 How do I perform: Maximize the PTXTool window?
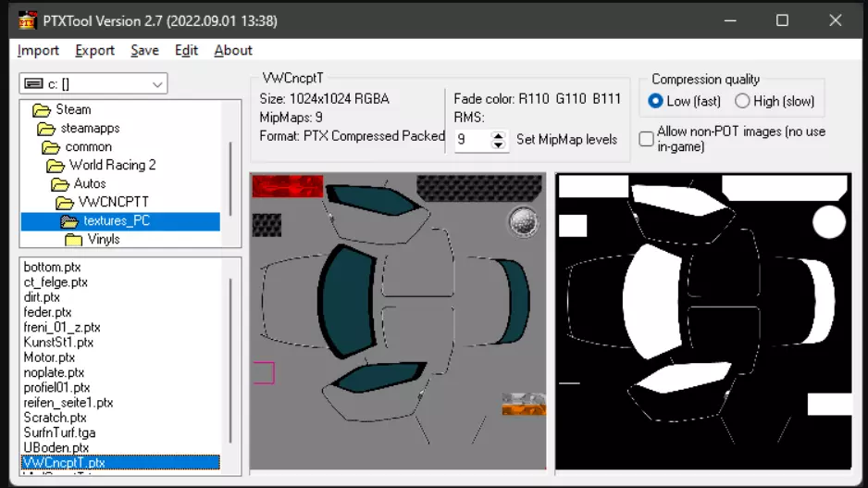(x=782, y=20)
